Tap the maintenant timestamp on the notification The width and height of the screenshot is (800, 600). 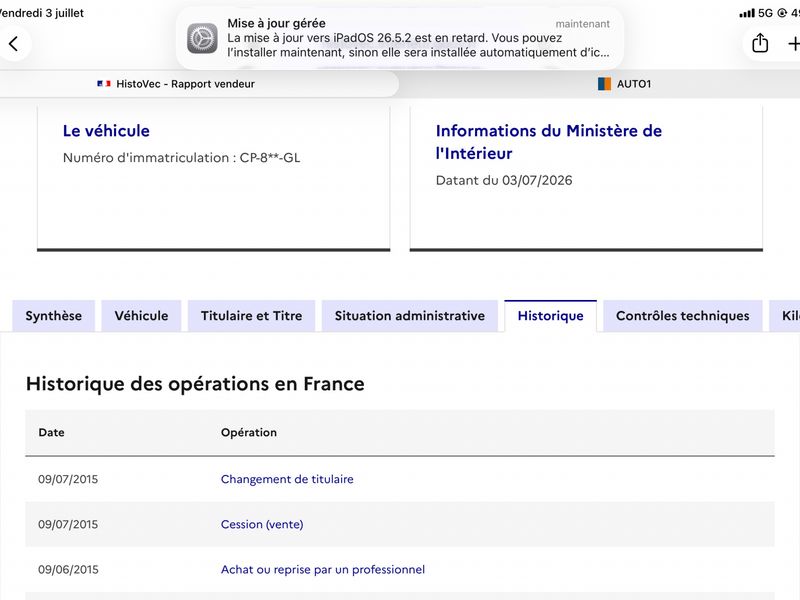[x=583, y=24]
